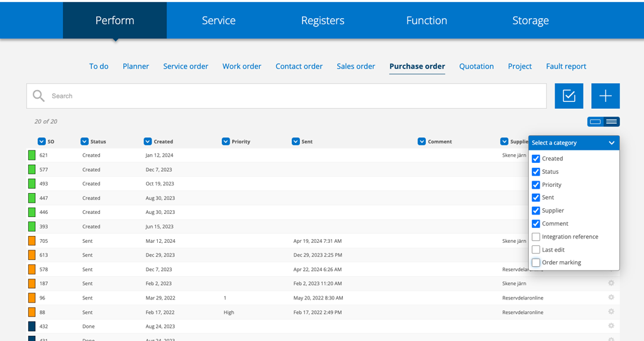
Task: Open the Storage main tab
Action: [x=530, y=21]
